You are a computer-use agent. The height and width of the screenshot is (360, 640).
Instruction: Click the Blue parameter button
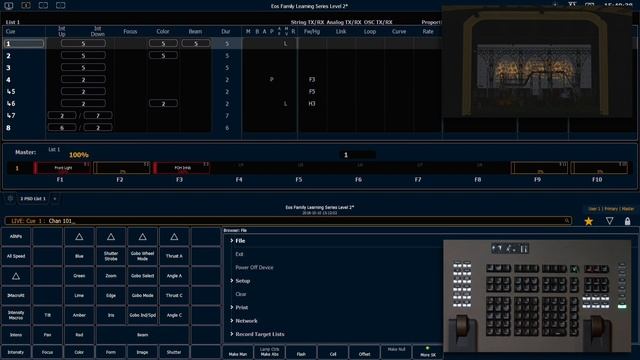[79, 256]
